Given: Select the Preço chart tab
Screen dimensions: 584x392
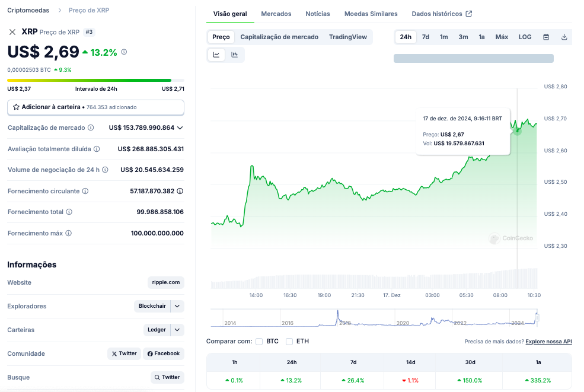Looking at the screenshot, I should point(221,37).
